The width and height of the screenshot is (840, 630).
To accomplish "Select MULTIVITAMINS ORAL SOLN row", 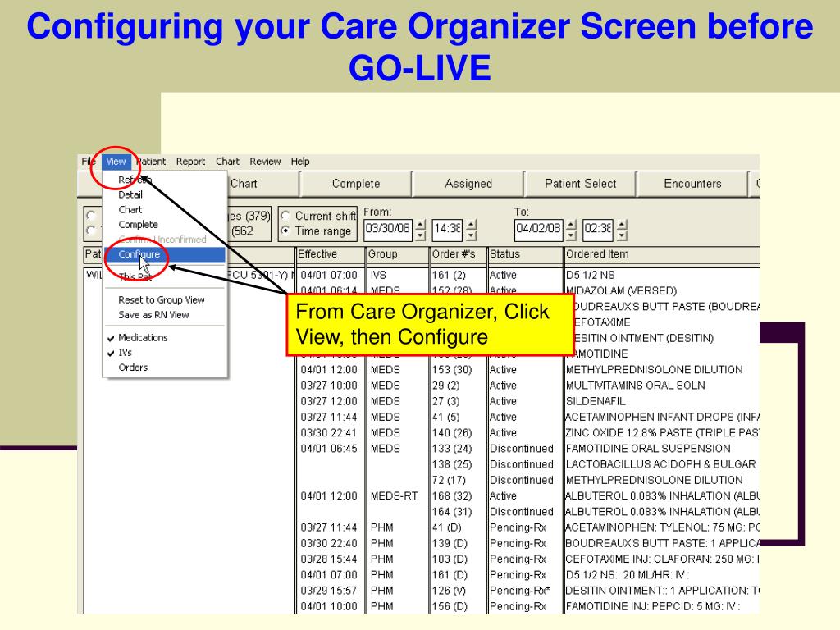I will click(529, 386).
